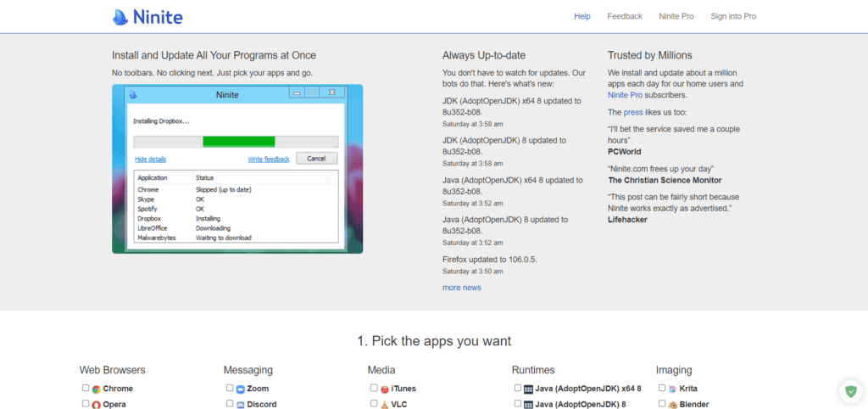Tick the Chrome checkbox

[86, 388]
